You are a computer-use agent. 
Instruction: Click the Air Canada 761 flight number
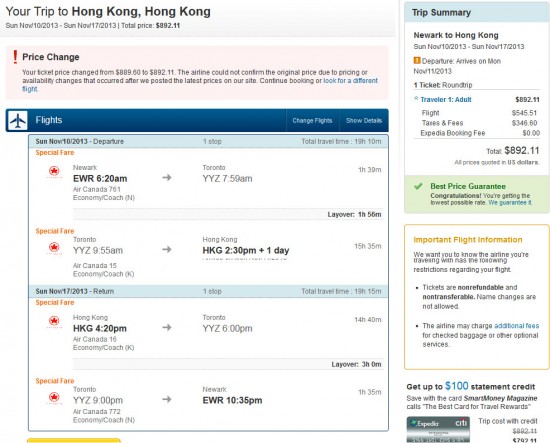pos(97,189)
